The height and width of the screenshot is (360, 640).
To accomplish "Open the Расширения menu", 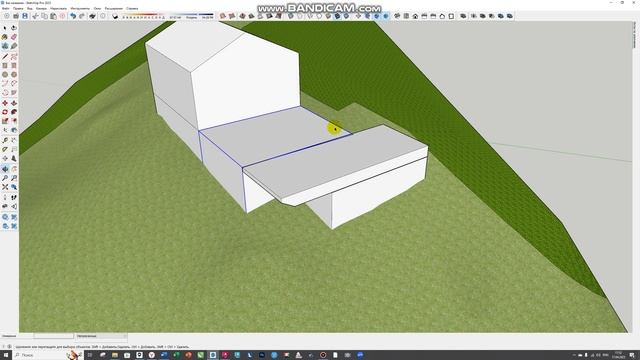I will (113, 8).
